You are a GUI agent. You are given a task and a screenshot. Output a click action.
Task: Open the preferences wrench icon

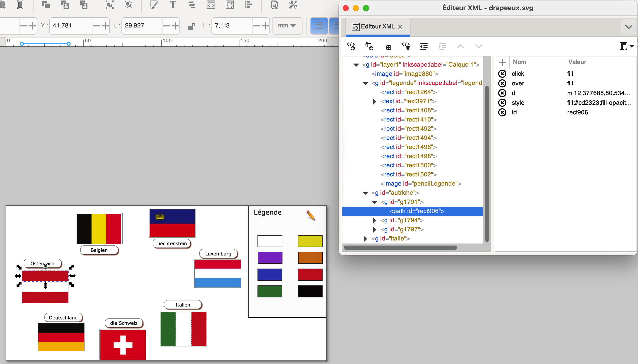[293, 5]
